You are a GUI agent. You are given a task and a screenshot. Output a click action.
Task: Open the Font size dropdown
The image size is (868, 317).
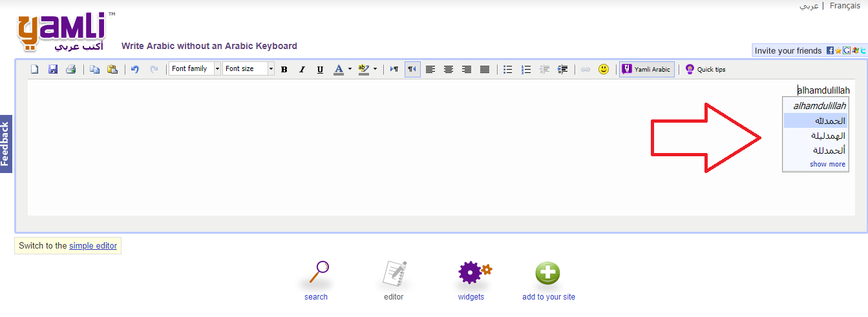tap(248, 68)
